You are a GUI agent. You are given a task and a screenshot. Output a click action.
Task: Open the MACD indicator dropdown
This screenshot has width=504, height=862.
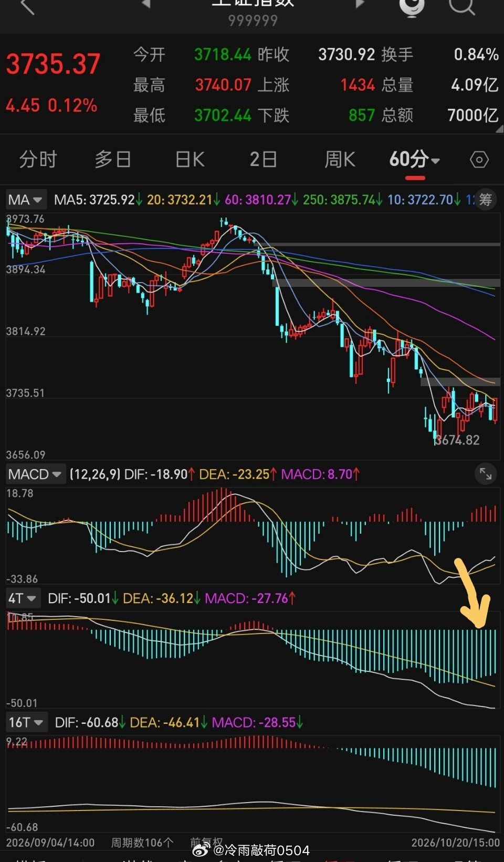pyautogui.click(x=36, y=474)
